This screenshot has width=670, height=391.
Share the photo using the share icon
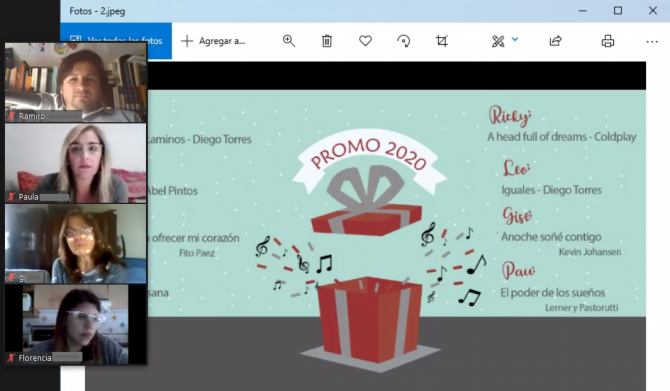pos(555,41)
